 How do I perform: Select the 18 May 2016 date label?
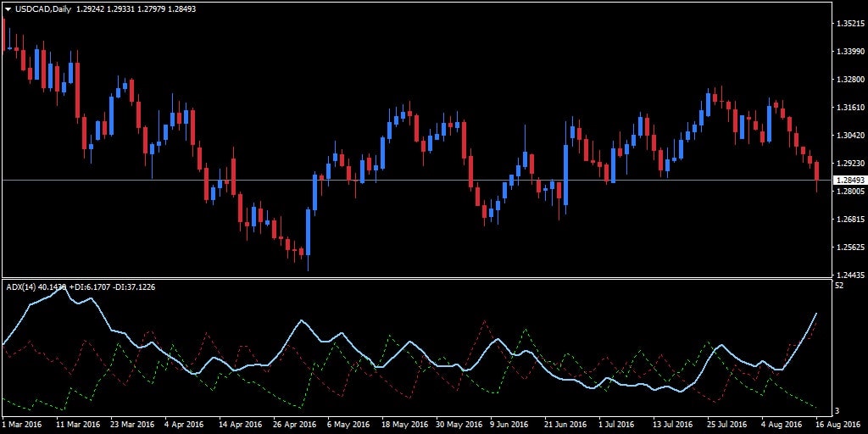click(403, 425)
